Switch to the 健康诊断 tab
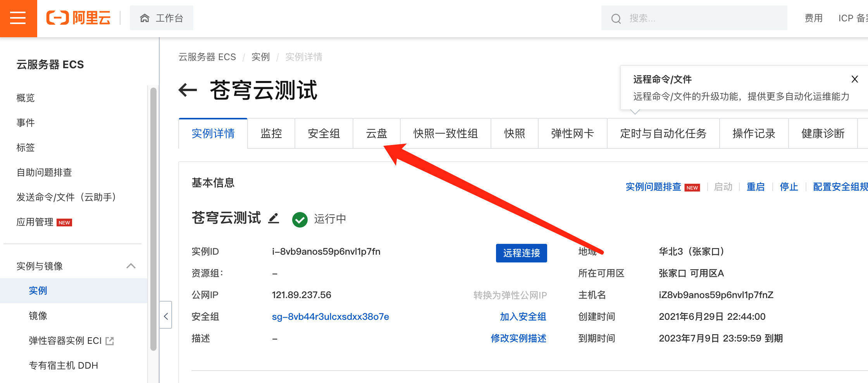The height and width of the screenshot is (383, 868). pos(823,133)
